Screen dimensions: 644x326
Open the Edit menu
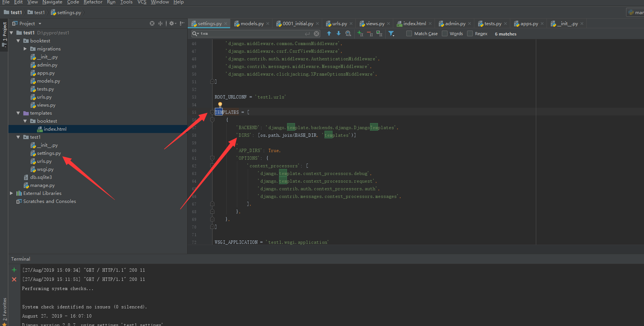[x=18, y=2]
